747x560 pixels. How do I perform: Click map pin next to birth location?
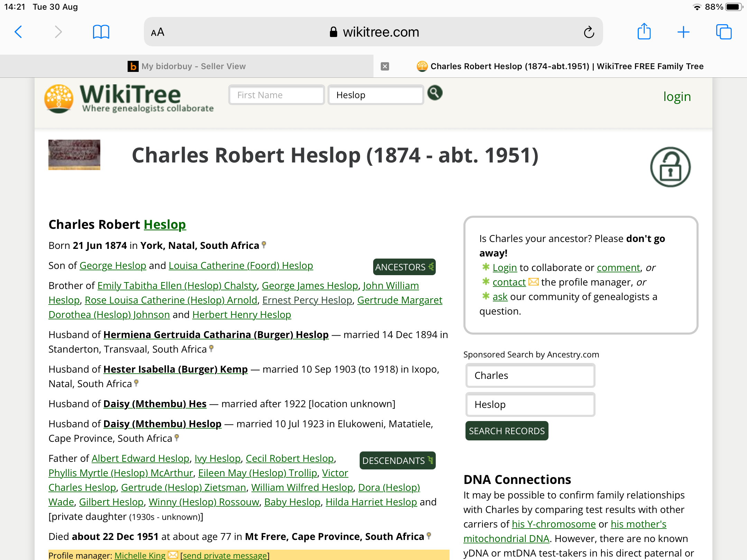(x=264, y=245)
